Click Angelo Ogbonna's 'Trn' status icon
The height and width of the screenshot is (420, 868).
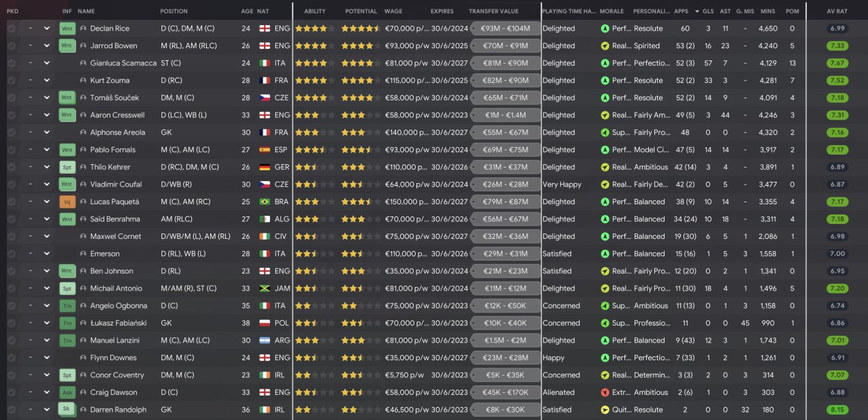[66, 306]
